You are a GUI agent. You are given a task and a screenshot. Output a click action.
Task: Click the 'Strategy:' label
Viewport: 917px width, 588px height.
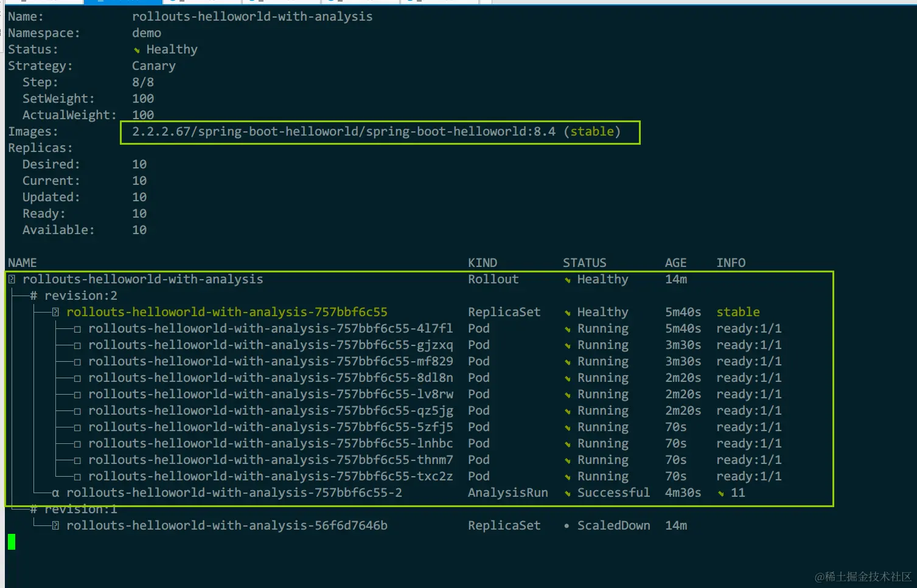point(40,66)
